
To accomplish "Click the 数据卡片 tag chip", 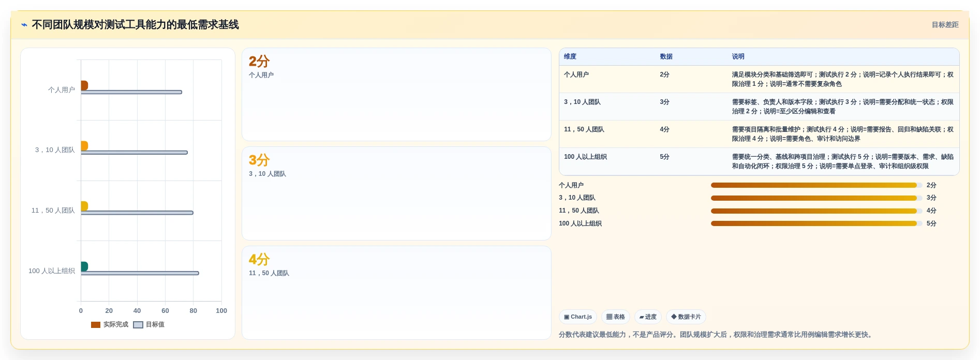I will (686, 317).
